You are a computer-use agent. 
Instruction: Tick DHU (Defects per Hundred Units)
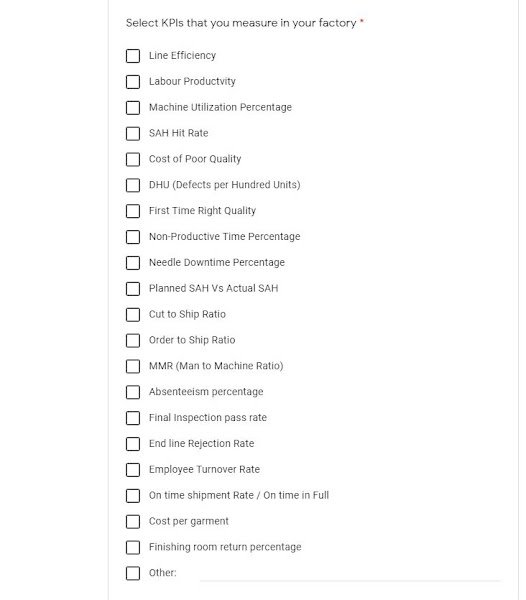click(x=133, y=185)
